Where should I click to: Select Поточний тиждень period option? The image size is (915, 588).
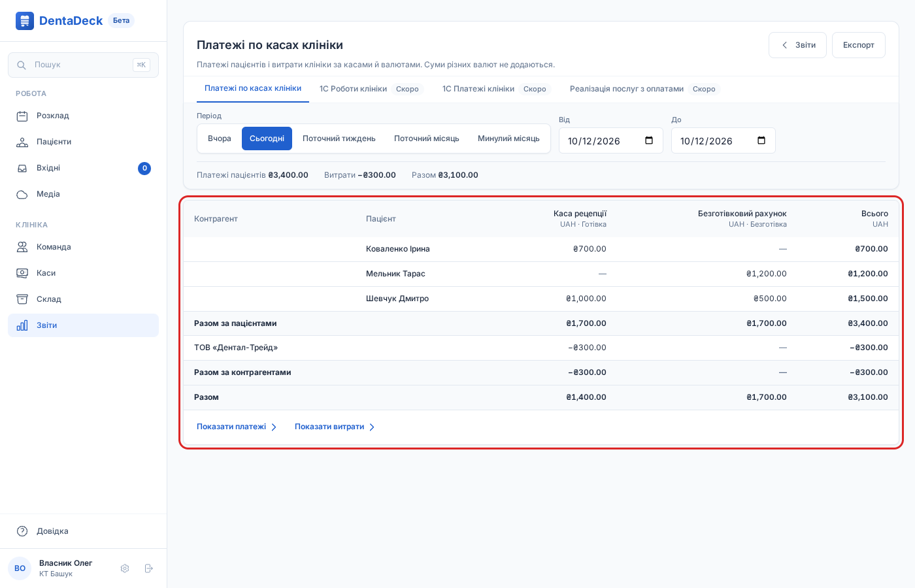(339, 139)
